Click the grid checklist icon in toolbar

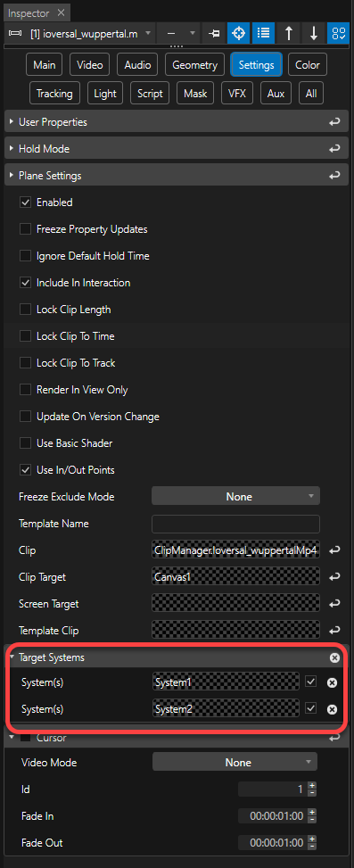(x=338, y=33)
